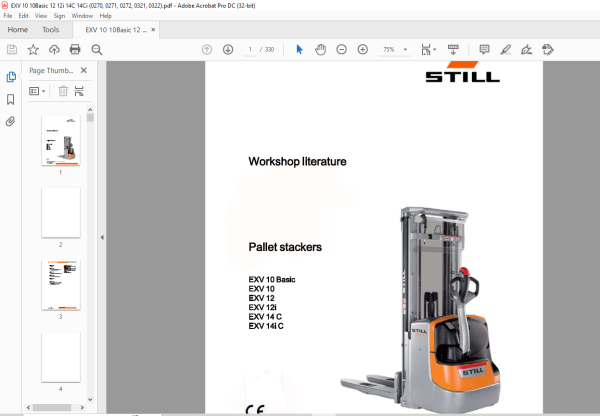Activate the Hand pan tool
Image resolution: width=600 pixels, height=416 pixels.
tap(321, 49)
